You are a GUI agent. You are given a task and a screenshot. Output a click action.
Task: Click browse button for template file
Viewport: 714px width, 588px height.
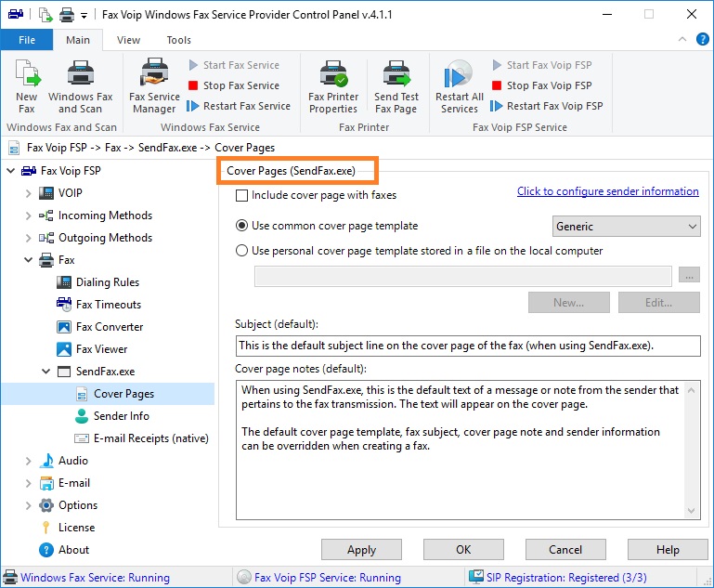click(x=689, y=275)
